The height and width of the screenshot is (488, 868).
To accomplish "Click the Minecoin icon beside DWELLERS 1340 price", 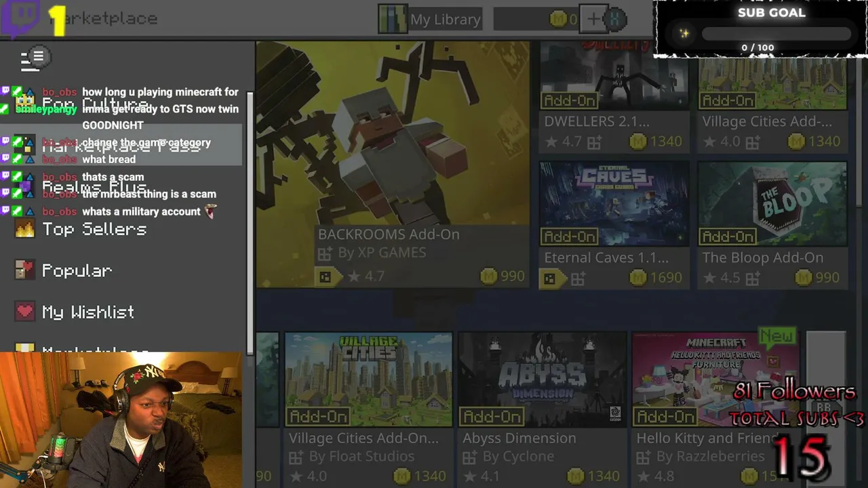I will pyautogui.click(x=637, y=142).
